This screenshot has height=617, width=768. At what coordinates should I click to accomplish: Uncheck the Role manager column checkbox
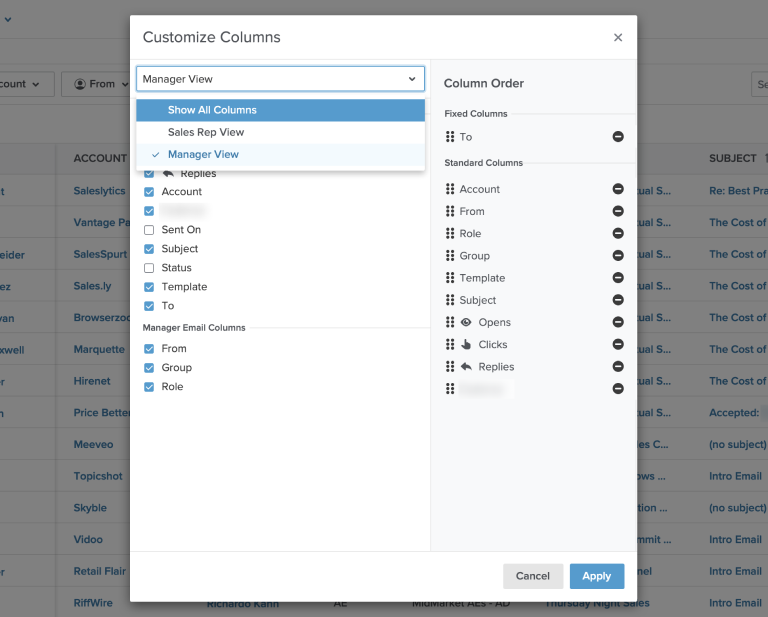coord(149,387)
